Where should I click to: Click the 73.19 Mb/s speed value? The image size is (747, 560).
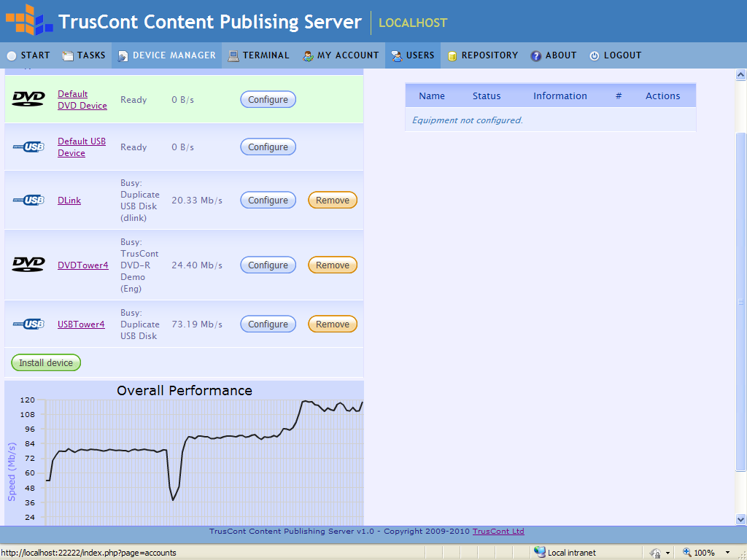pos(197,324)
